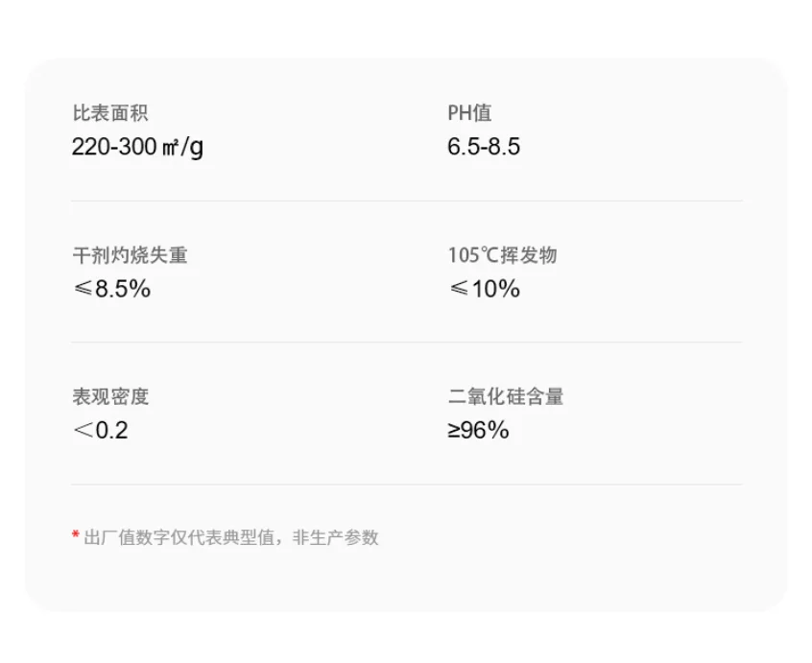Select the <0.2 density value
This screenshot has height=663, width=812.
pyautogui.click(x=100, y=430)
